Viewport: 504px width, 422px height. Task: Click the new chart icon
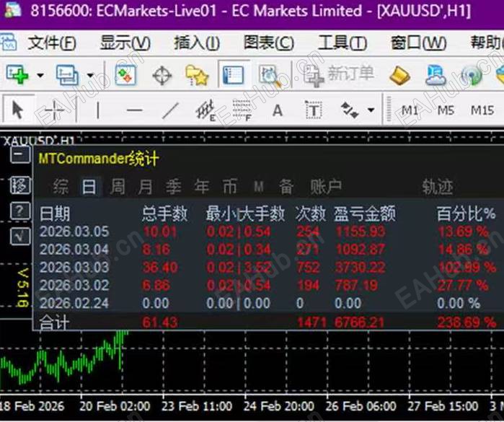pyautogui.click(x=17, y=75)
